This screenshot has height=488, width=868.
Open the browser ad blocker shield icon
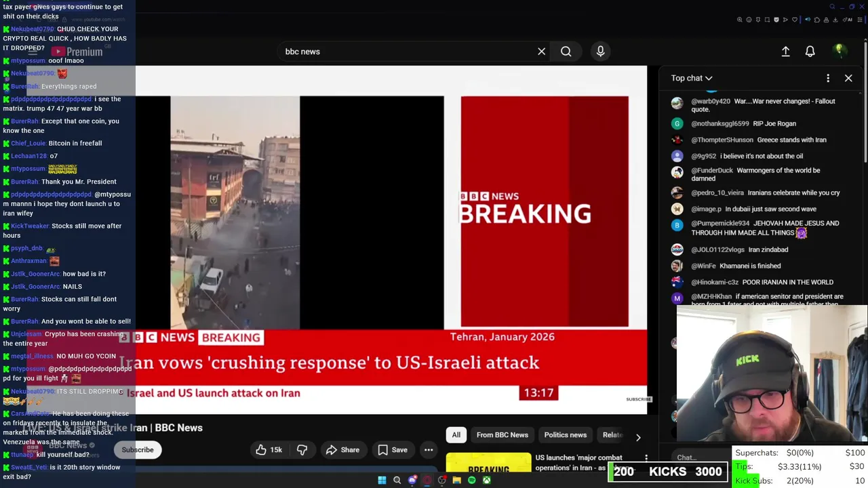(x=776, y=20)
